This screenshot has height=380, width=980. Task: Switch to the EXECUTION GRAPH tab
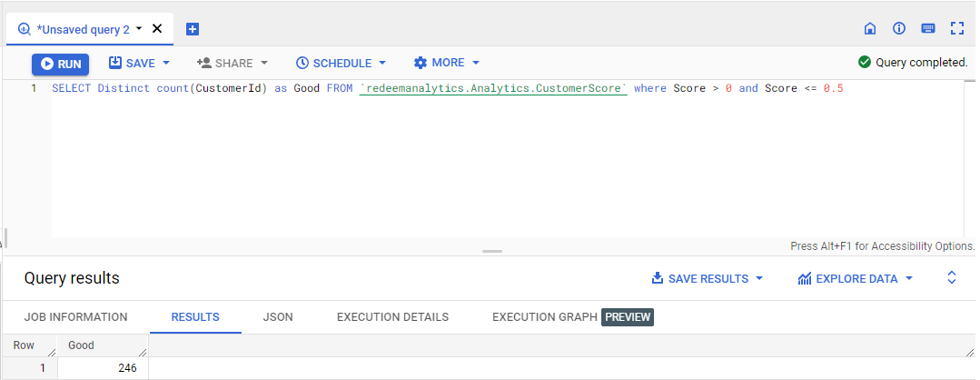tap(545, 316)
